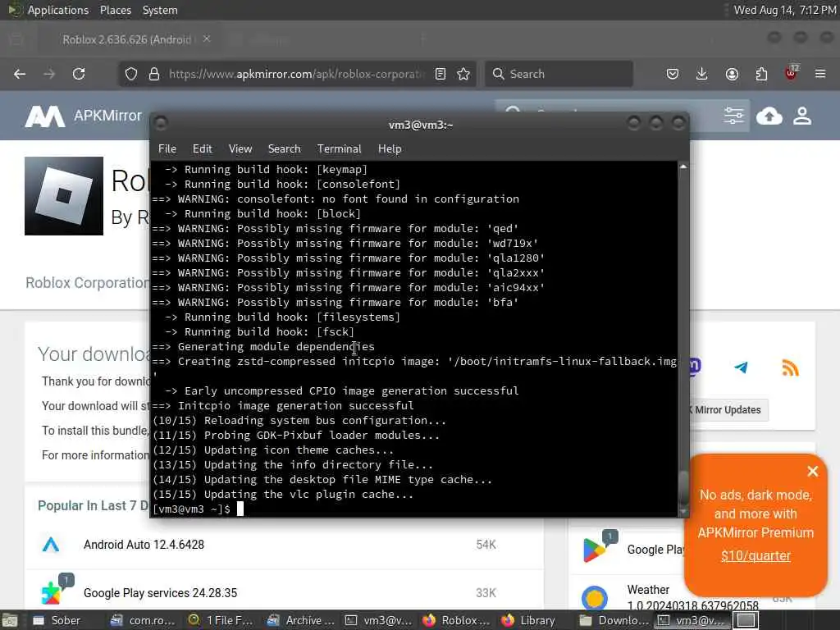Viewport: 840px width, 630px height.
Task: Click the Android Auto app icon
Action: (51, 545)
